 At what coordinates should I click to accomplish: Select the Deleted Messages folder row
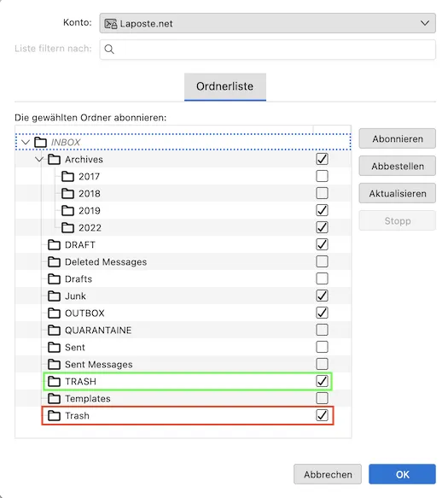[183, 261]
